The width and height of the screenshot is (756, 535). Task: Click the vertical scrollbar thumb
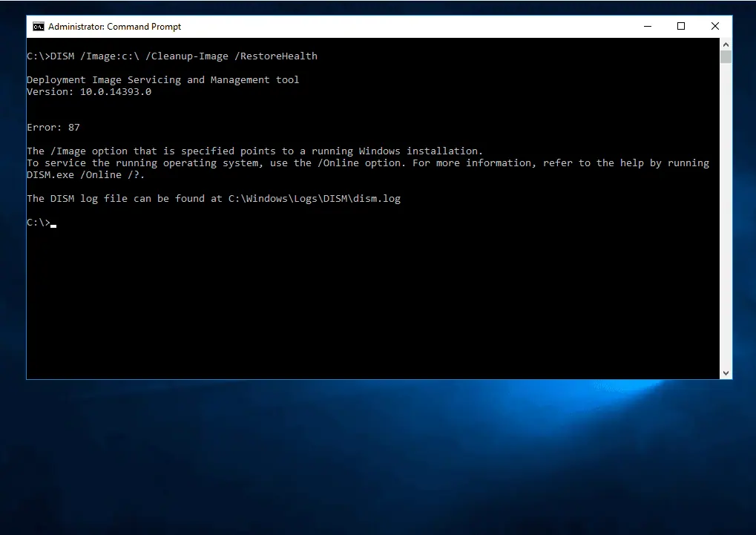click(x=726, y=56)
